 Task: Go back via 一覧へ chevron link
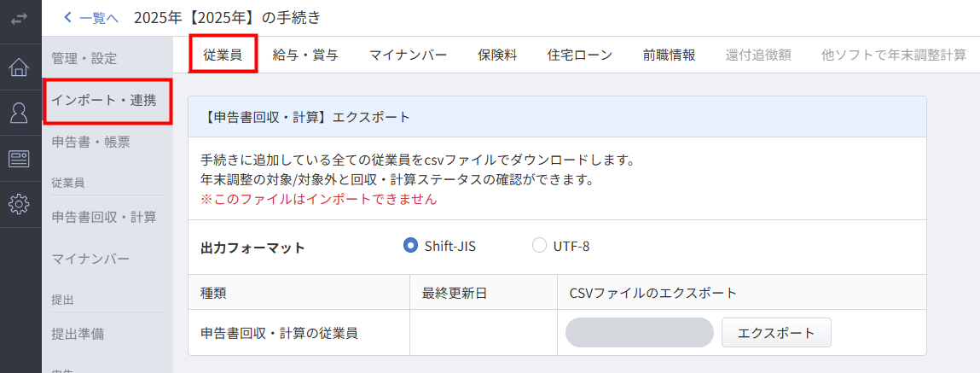click(x=90, y=17)
